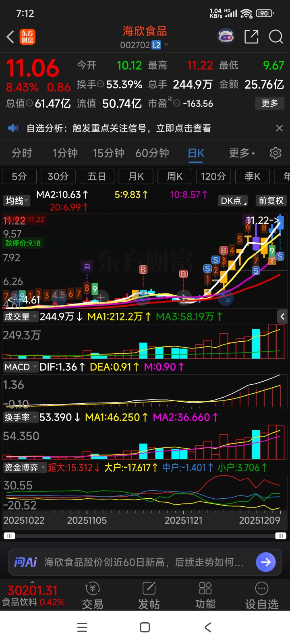This screenshot has width=290, height=644.
Task: Tap the 问Ai suggestion text field
Action: pos(144,562)
